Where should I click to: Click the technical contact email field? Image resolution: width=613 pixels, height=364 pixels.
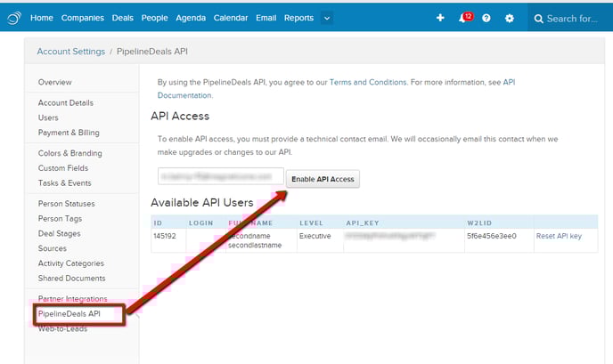[x=221, y=176]
